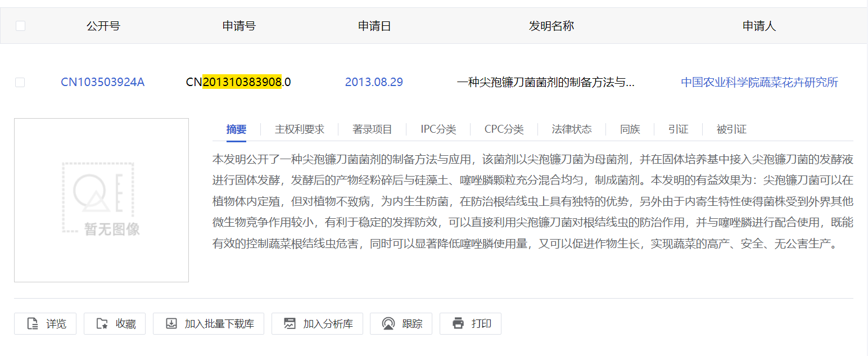Open publication number CN103503924A link
This screenshot has width=868, height=356.
pos(102,83)
